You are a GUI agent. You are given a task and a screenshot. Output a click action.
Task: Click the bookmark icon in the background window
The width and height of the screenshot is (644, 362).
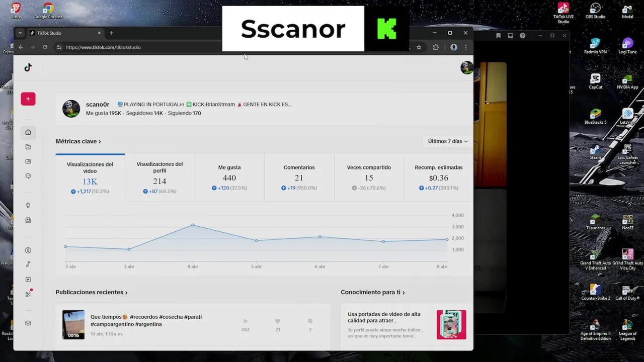pyautogui.click(x=499, y=36)
